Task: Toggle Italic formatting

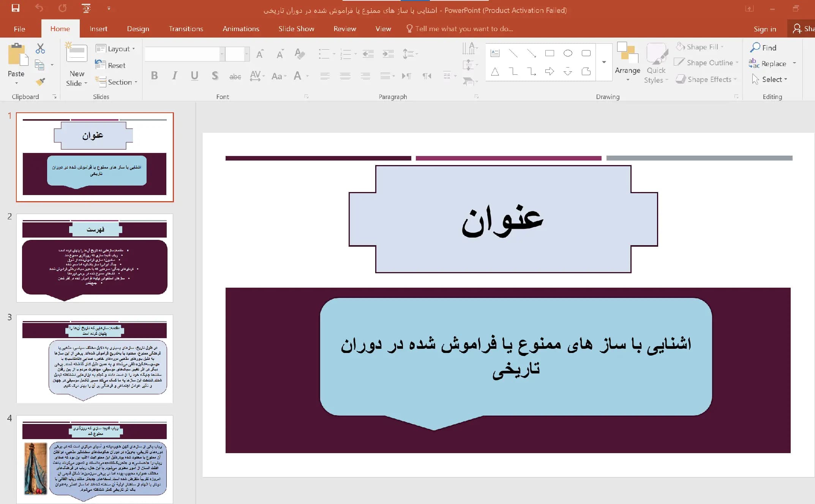Action: click(174, 76)
